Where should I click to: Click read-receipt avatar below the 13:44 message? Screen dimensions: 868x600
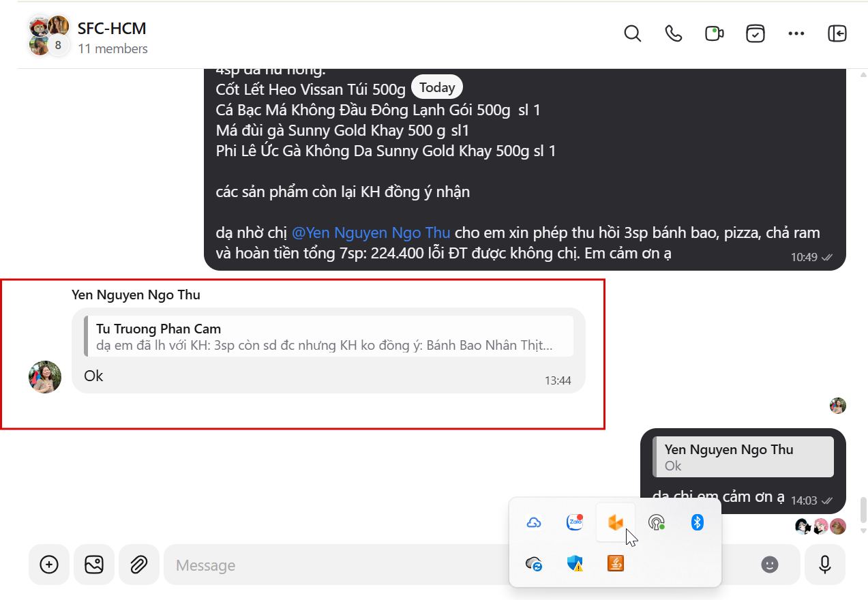pos(838,406)
